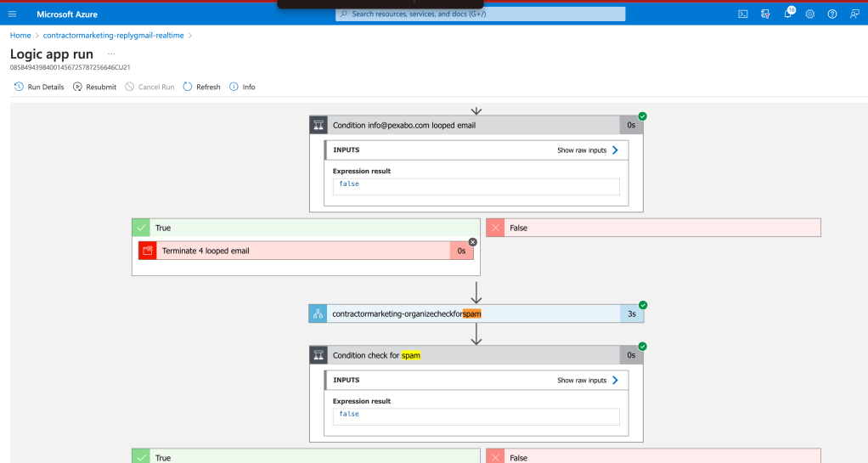868x463 pixels.
Task: Click the succeeded checkmark on looped email condition
Action: tap(642, 116)
